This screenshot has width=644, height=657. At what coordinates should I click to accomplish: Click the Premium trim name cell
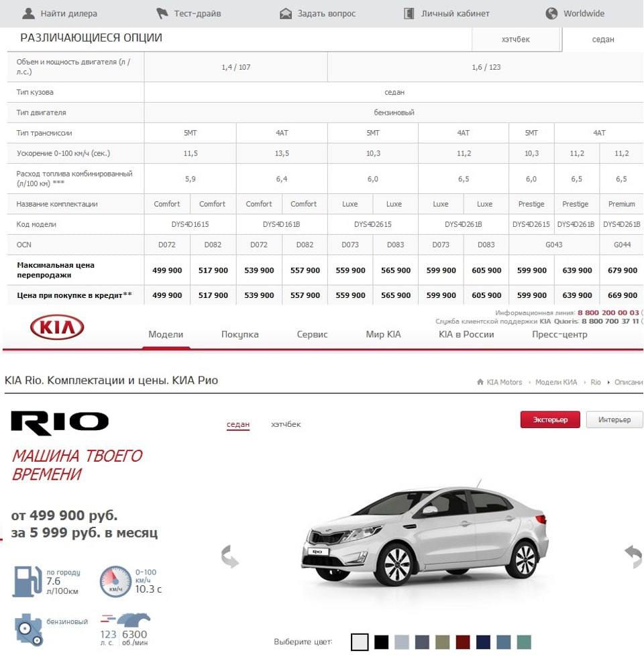(622, 204)
